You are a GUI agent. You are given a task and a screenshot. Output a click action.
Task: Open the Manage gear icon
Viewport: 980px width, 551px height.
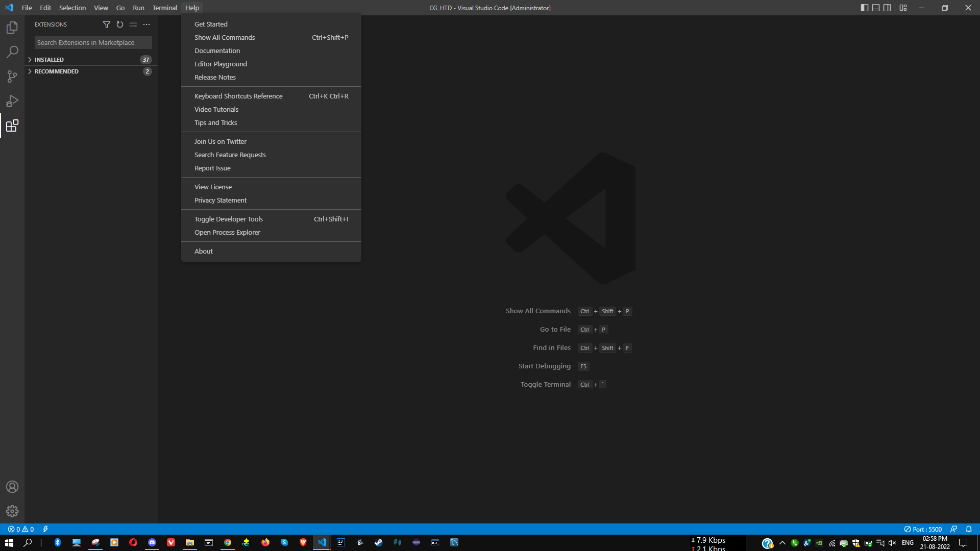pyautogui.click(x=12, y=511)
